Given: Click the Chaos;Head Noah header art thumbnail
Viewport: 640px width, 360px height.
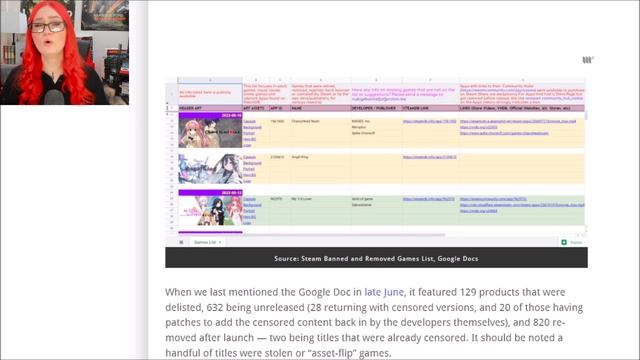Looking at the screenshot, I should tap(210, 133).
